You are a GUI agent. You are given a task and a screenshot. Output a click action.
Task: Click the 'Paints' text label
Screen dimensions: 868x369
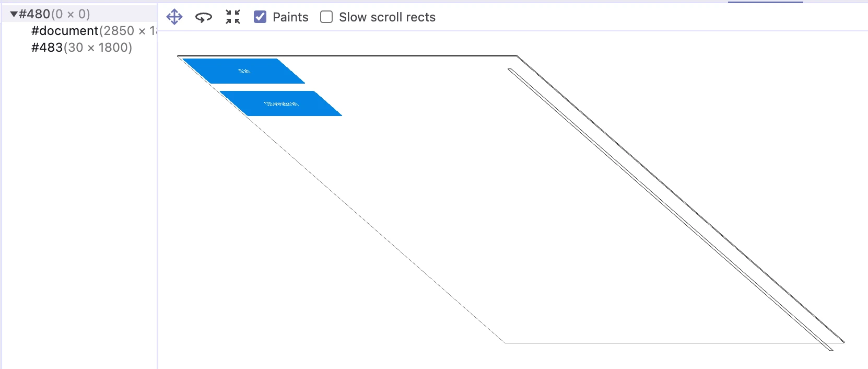click(x=290, y=17)
